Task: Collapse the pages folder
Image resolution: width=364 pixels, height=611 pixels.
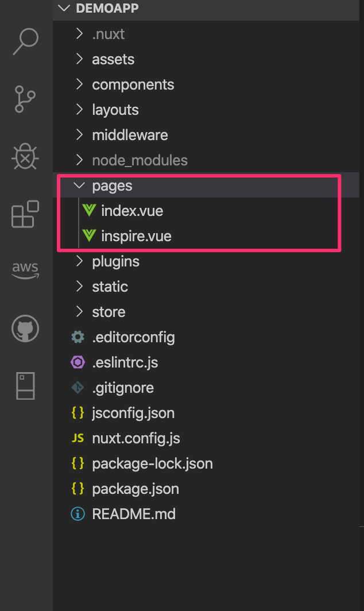Action: pyautogui.click(x=112, y=185)
